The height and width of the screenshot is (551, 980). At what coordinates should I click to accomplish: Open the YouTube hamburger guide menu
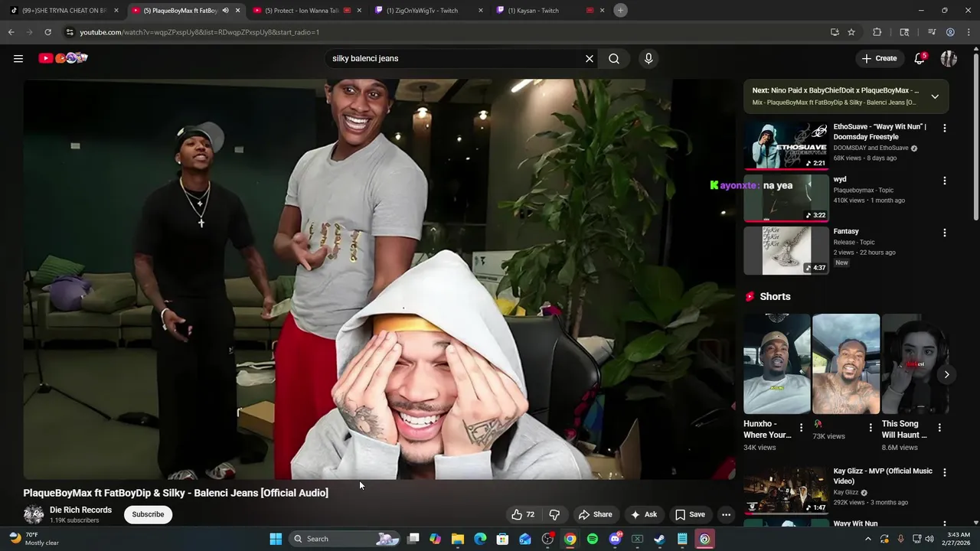pos(18,58)
